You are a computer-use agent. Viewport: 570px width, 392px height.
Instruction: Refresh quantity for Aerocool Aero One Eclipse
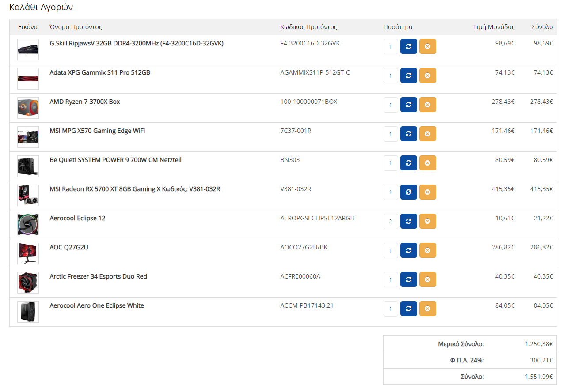point(409,309)
